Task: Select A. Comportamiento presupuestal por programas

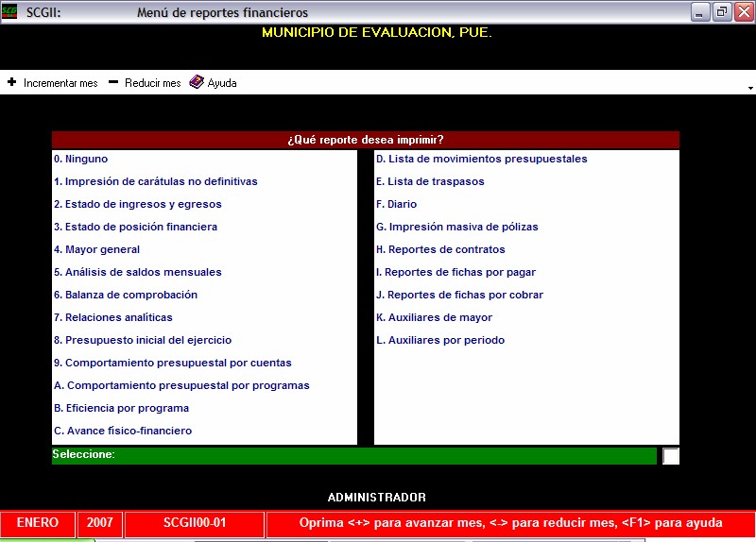Action: click(x=181, y=385)
